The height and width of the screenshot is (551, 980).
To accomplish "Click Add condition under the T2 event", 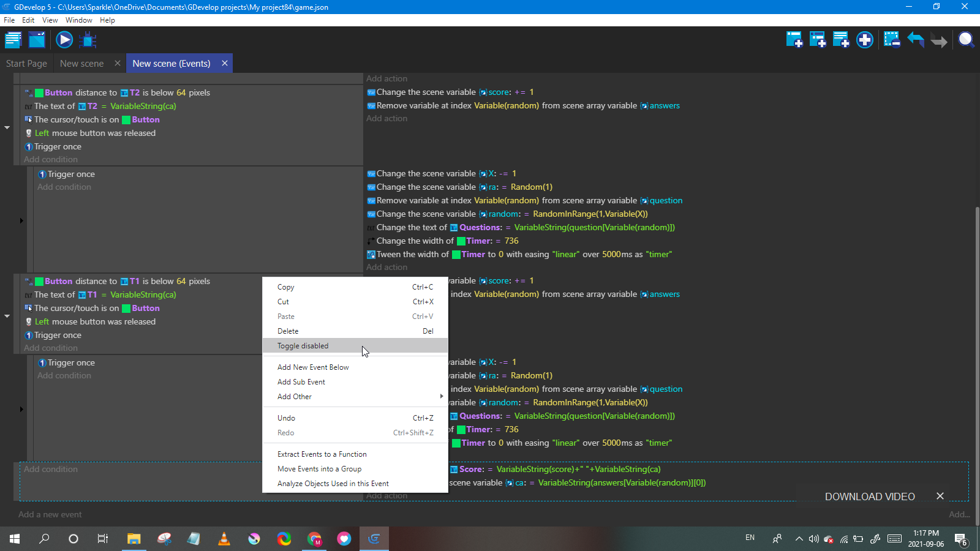I will click(51, 159).
